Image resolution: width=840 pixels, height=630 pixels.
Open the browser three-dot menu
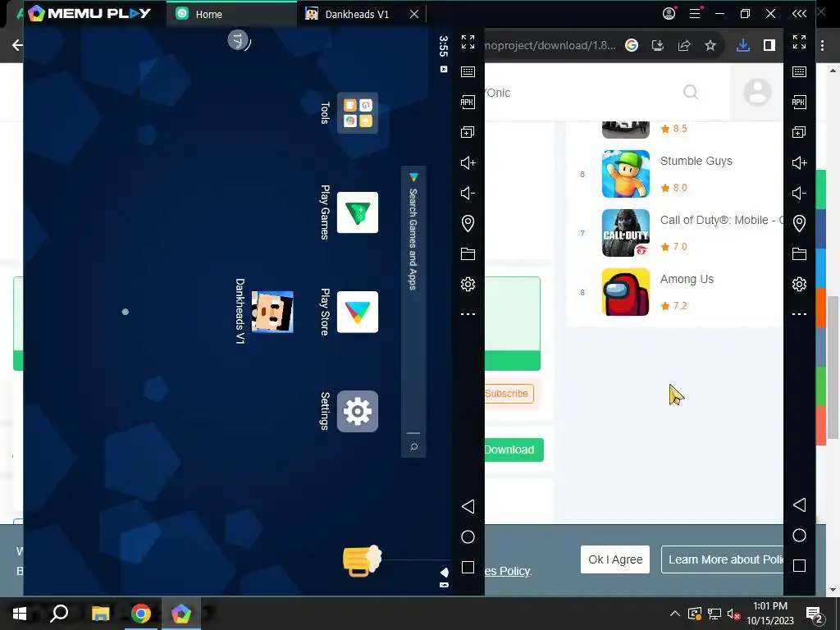coord(822,46)
